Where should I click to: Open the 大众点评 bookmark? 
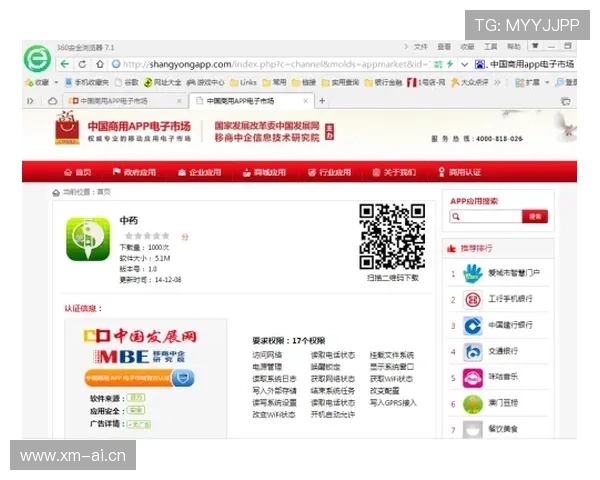point(470,82)
